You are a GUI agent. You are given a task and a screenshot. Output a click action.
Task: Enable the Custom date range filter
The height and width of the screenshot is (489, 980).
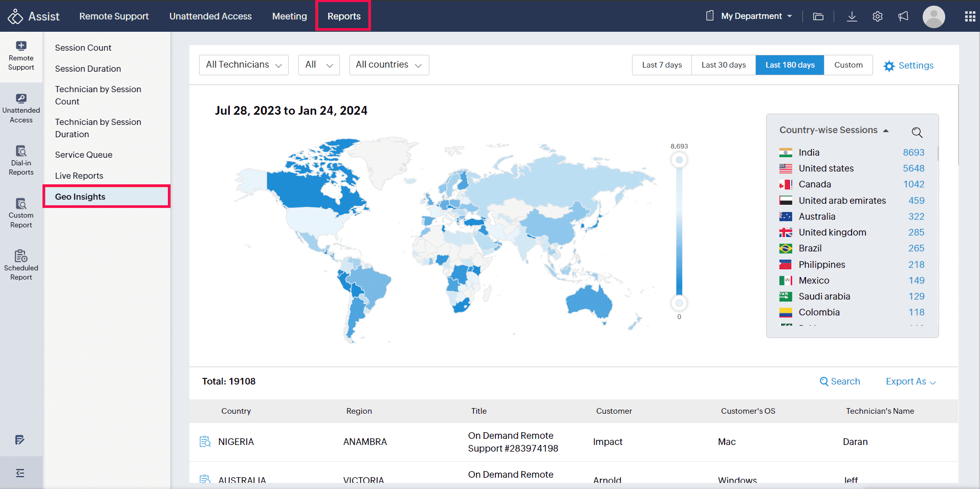pyautogui.click(x=848, y=65)
